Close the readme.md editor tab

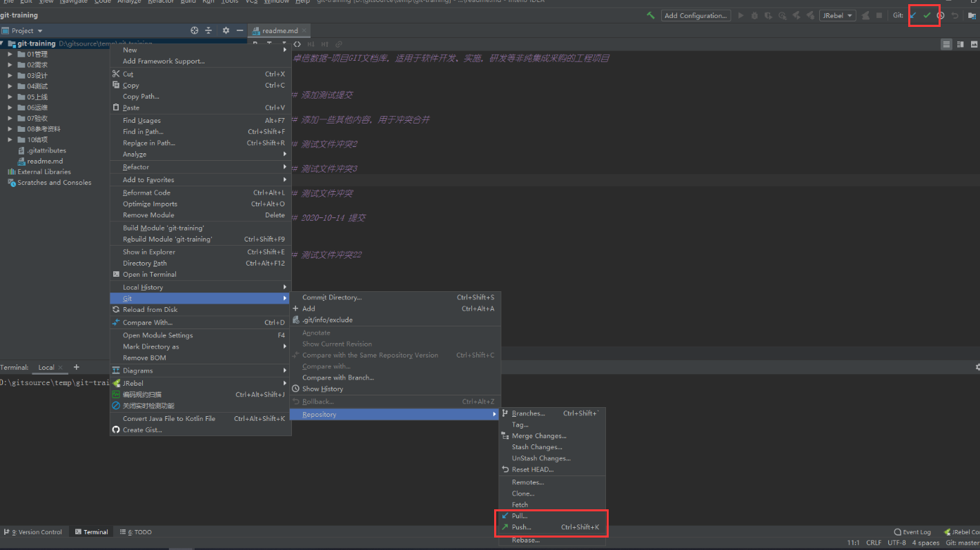pos(304,30)
